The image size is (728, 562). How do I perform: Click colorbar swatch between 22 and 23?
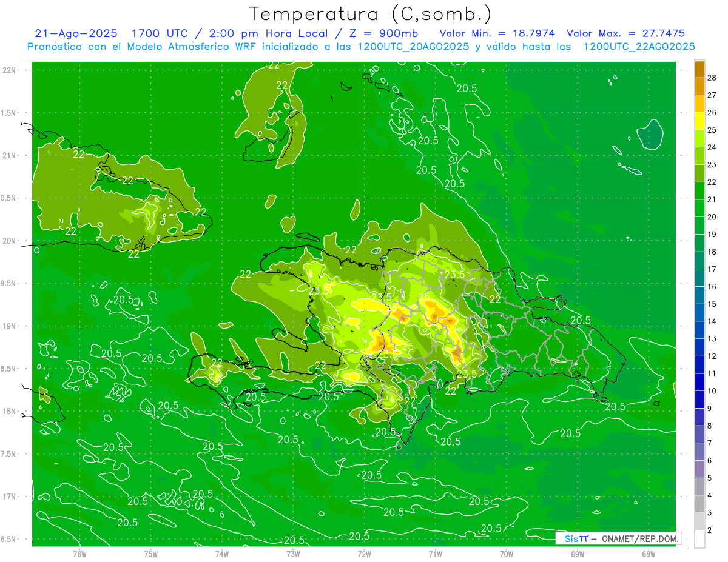click(x=699, y=173)
